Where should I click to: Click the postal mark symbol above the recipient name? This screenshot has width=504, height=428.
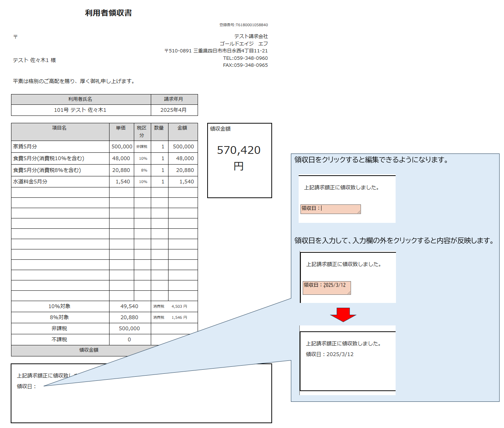click(15, 37)
